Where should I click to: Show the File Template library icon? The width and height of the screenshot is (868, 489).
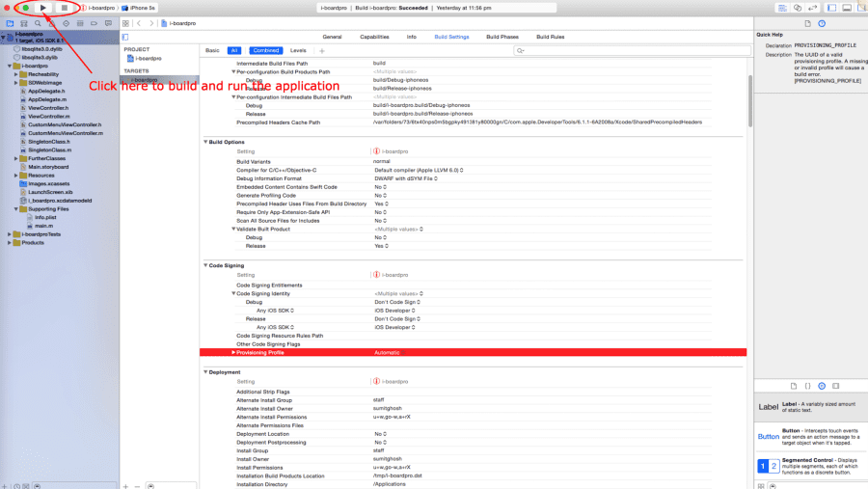(x=794, y=386)
